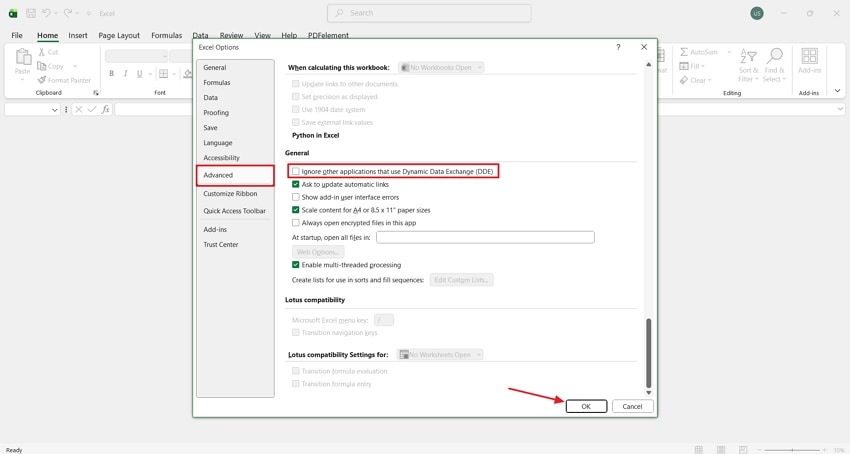Click the AutoSum sigma icon

pyautogui.click(x=684, y=52)
